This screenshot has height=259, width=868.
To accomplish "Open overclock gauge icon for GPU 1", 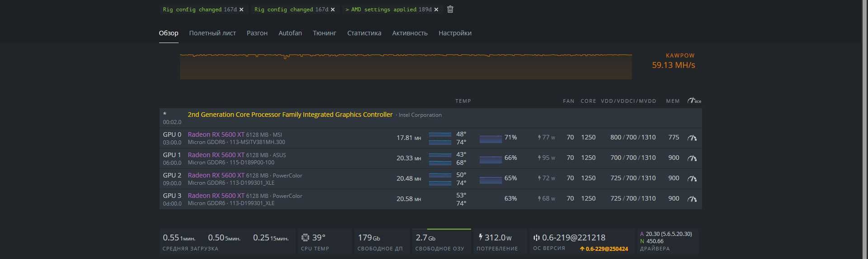I will click(692, 158).
